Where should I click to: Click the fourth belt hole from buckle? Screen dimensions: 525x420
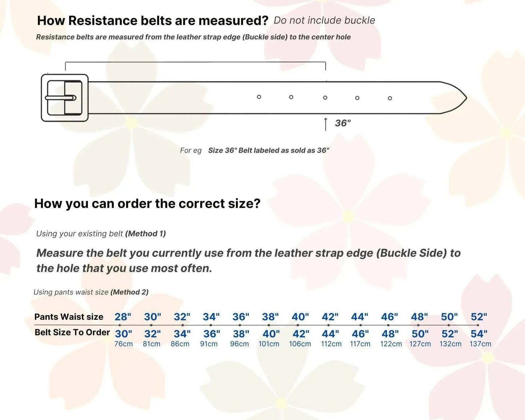(x=357, y=98)
